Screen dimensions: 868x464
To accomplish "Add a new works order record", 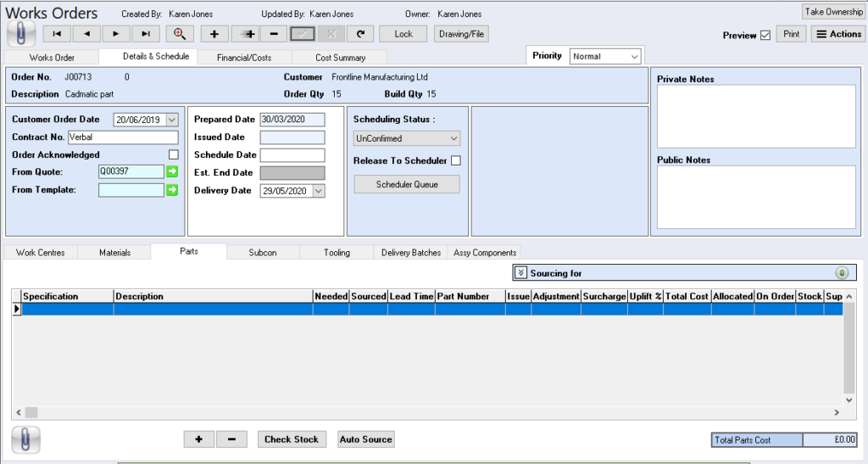I will coord(214,34).
